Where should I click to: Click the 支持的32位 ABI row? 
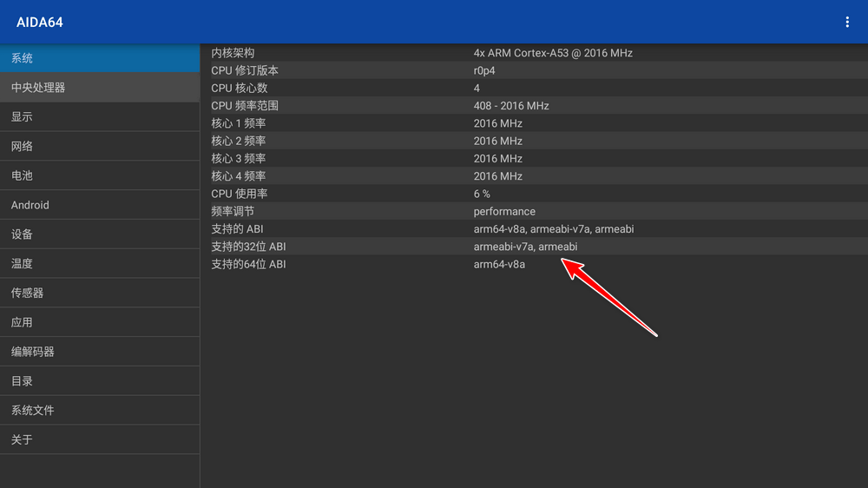(x=533, y=247)
